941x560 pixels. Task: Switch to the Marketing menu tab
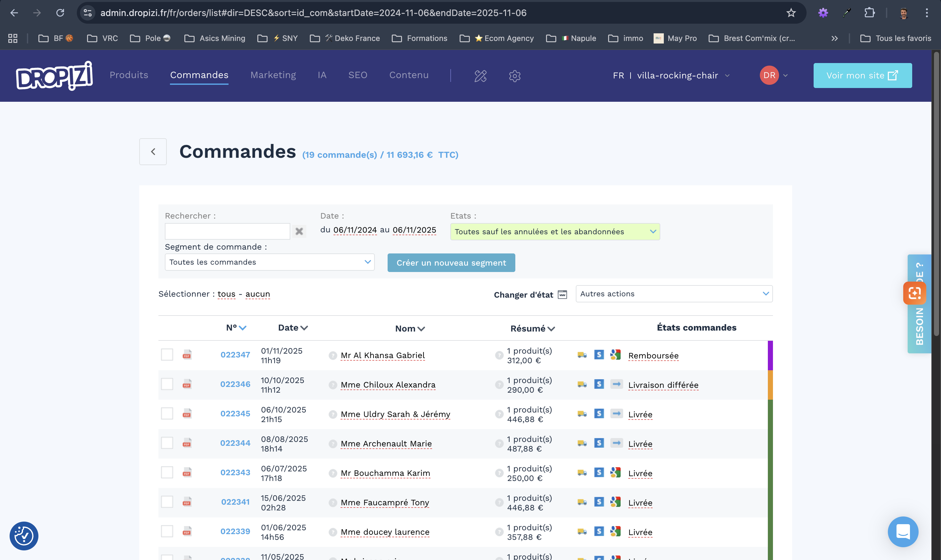(x=273, y=75)
